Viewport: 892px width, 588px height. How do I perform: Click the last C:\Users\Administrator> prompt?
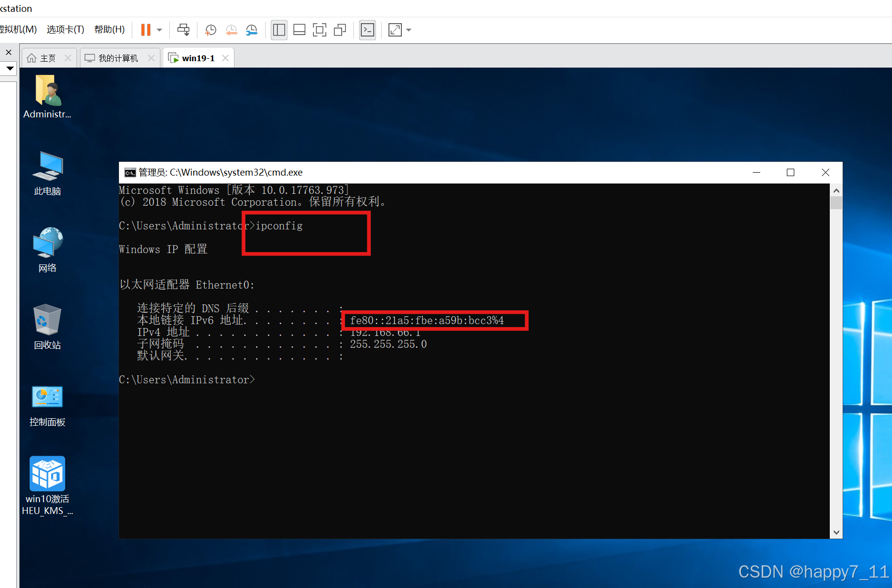click(x=187, y=380)
